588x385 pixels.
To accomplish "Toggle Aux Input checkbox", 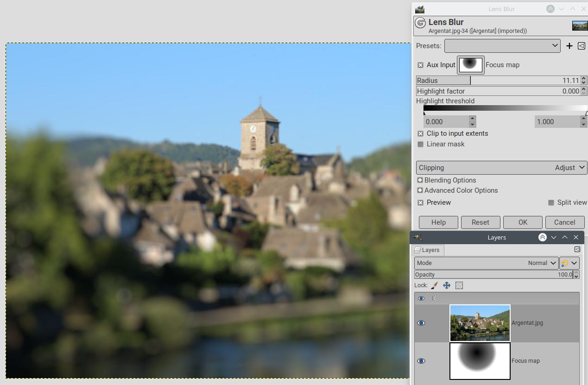I will coord(420,65).
